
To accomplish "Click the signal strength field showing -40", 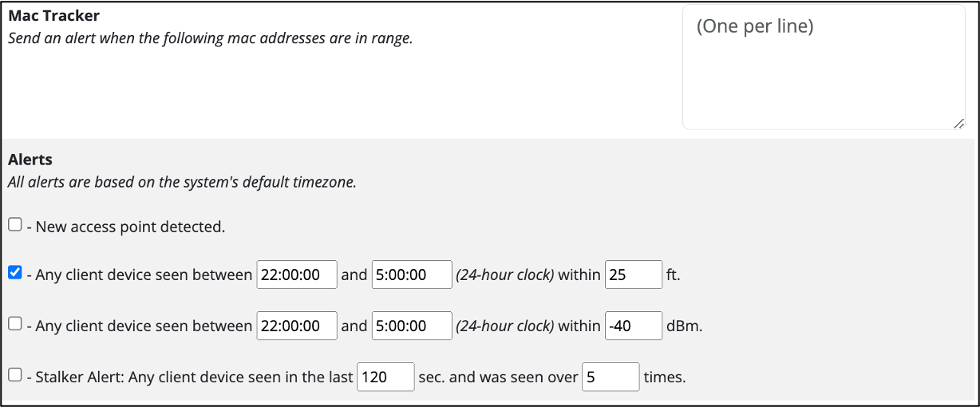I will [634, 326].
